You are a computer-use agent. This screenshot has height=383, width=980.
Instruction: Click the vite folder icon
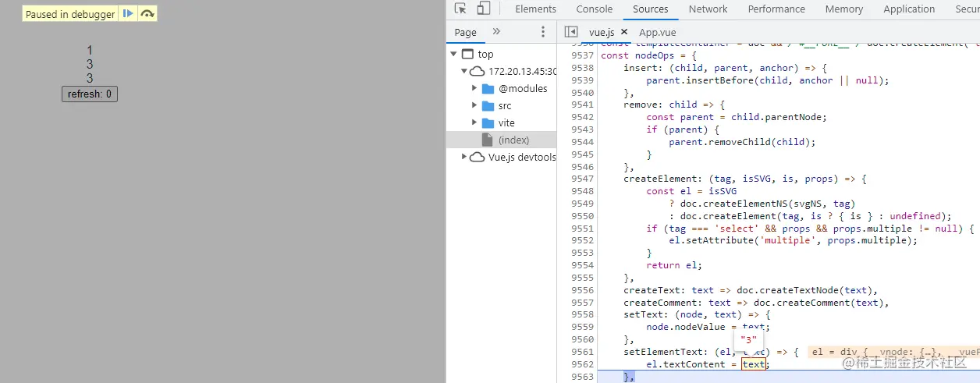488,122
